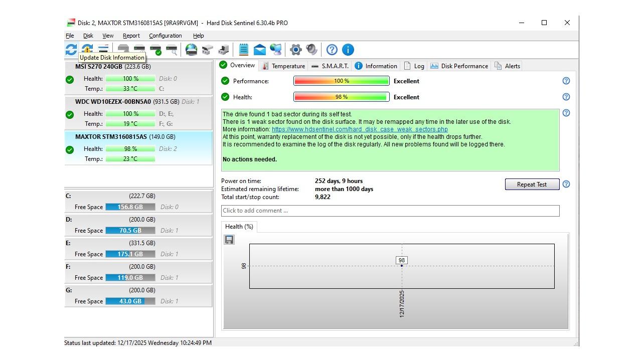Screen dimensions: 644x362
Task: Click the comment input field
Action: [390, 211]
